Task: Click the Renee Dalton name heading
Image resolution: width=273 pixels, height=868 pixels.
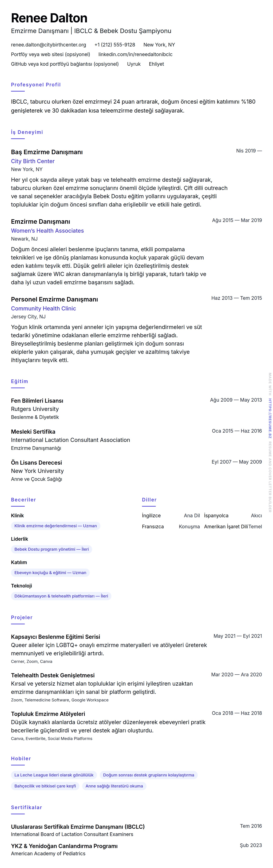Action: pos(49,18)
